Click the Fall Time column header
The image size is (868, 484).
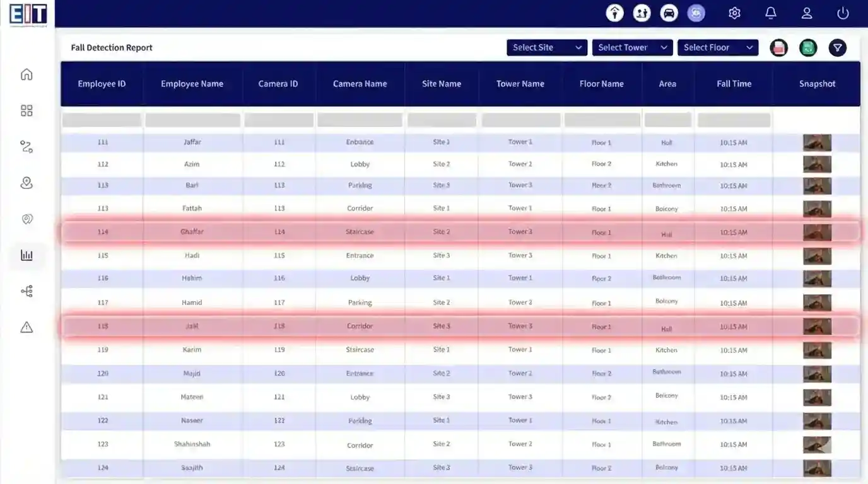(734, 84)
